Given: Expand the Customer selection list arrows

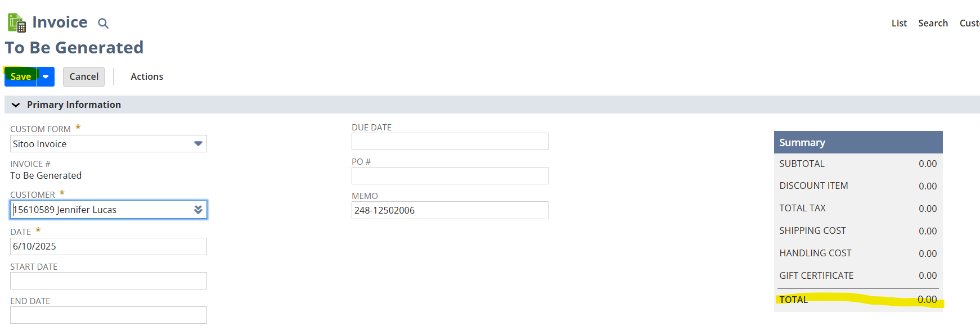Looking at the screenshot, I should point(198,210).
